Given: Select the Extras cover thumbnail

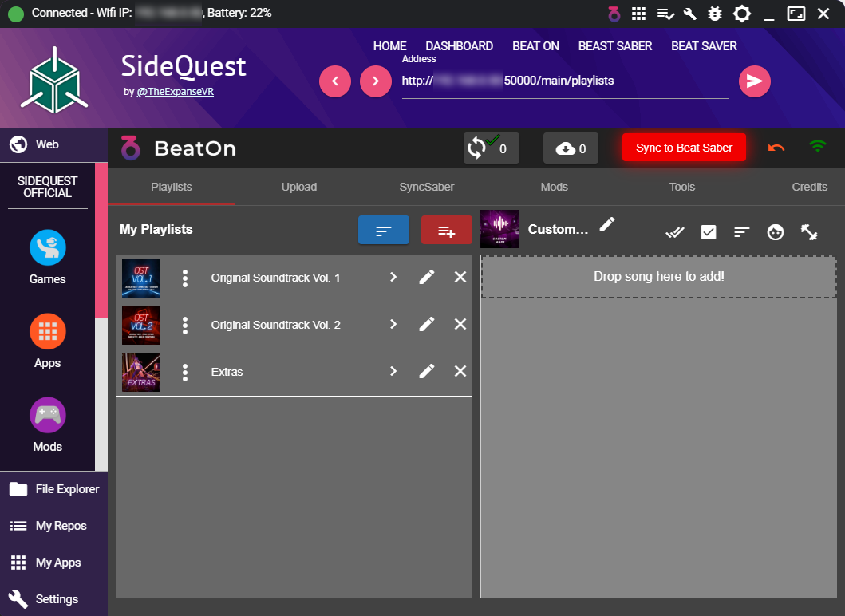Looking at the screenshot, I should tap(141, 373).
